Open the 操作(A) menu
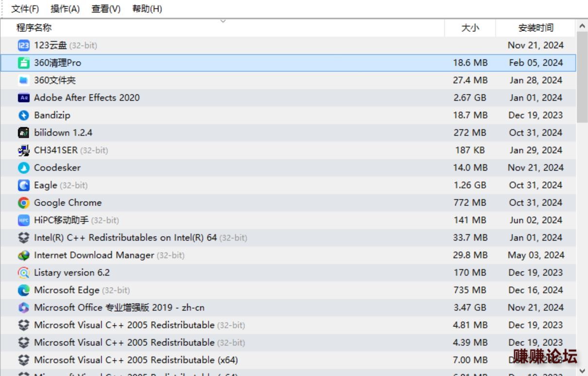This screenshot has width=588, height=376. pos(65,9)
